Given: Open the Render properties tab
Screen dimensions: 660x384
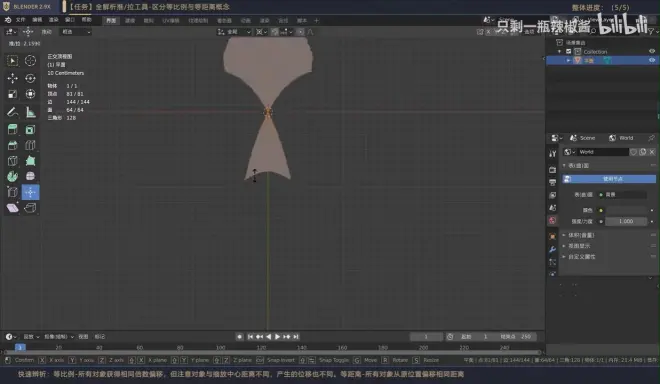Looking at the screenshot, I should 553,170.
